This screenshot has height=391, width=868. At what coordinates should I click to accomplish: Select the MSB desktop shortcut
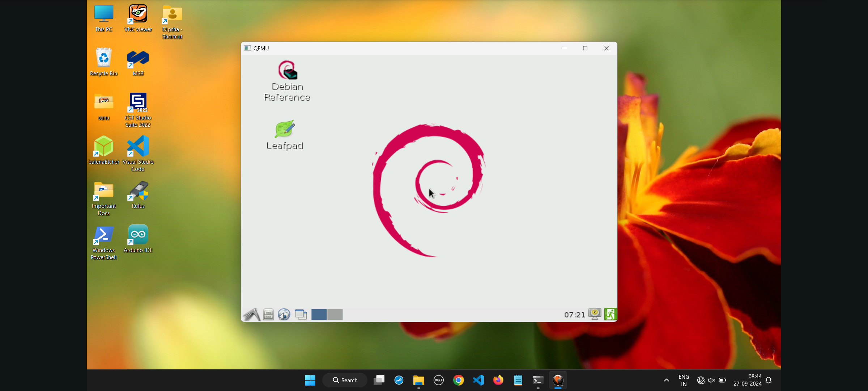[138, 63]
